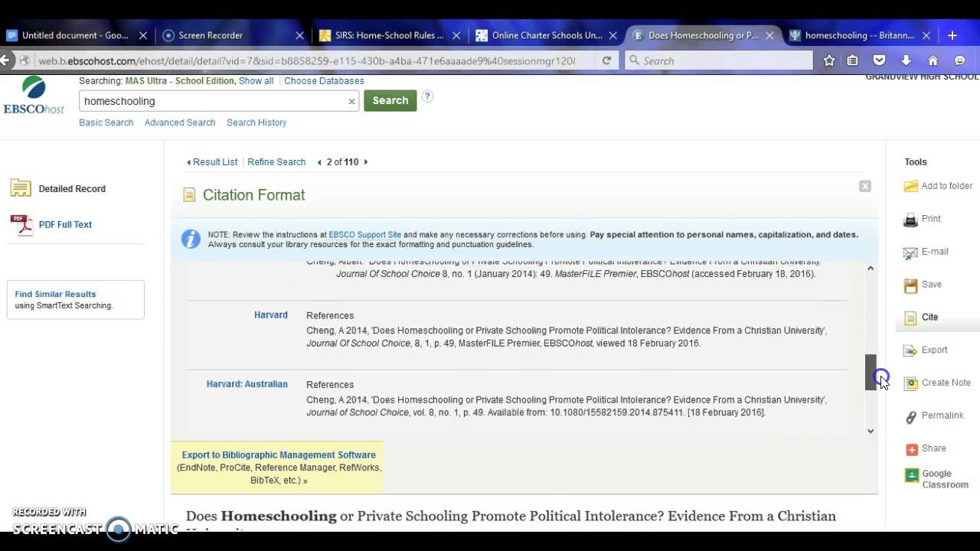Close the Citation Format panel
This screenshot has height=551, width=980.
click(865, 186)
